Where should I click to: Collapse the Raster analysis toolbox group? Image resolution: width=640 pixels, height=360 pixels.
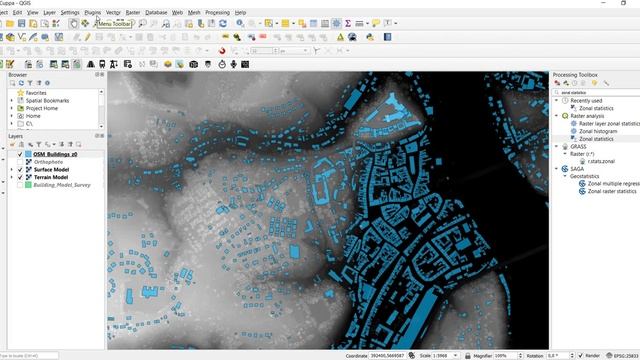(x=557, y=116)
